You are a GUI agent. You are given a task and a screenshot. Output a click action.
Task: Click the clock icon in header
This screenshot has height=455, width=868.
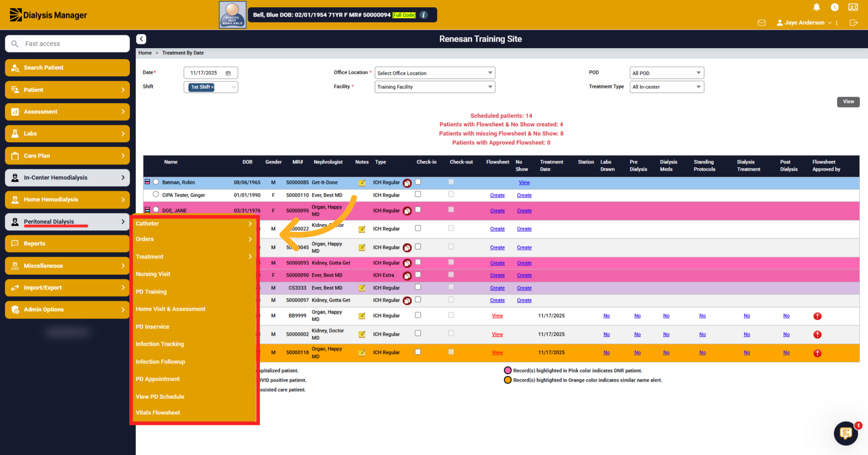pyautogui.click(x=834, y=7)
